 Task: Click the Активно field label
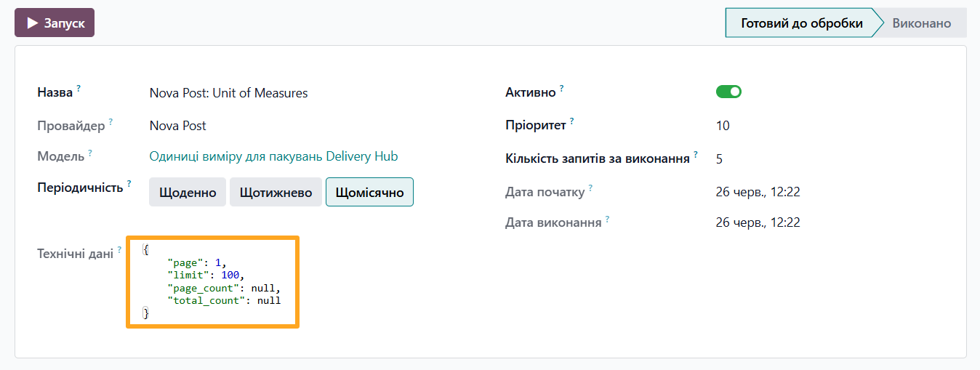531,93
